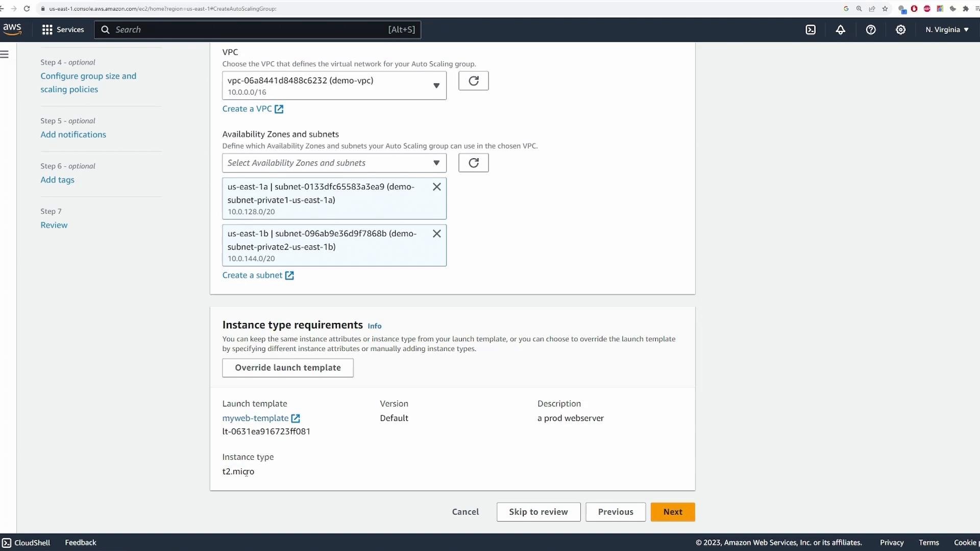Select the lt-0631ea916723ff081 template ID text
The width and height of the screenshot is (980, 551).
(266, 432)
